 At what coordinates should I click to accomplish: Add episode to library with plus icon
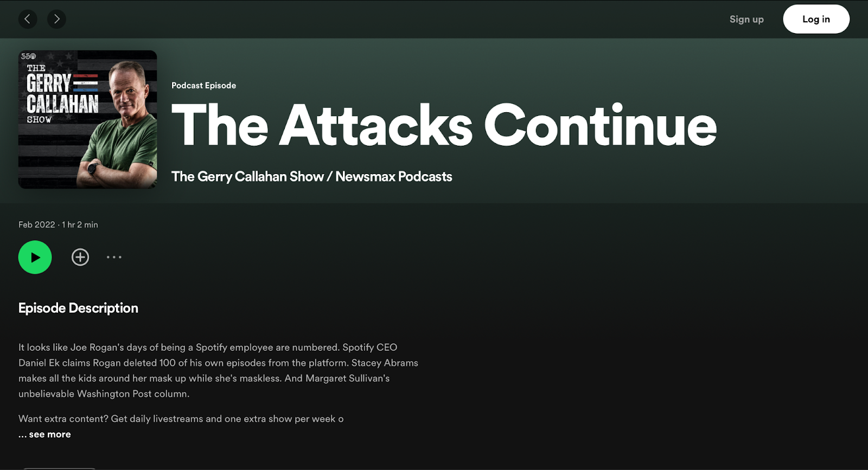[x=80, y=257]
